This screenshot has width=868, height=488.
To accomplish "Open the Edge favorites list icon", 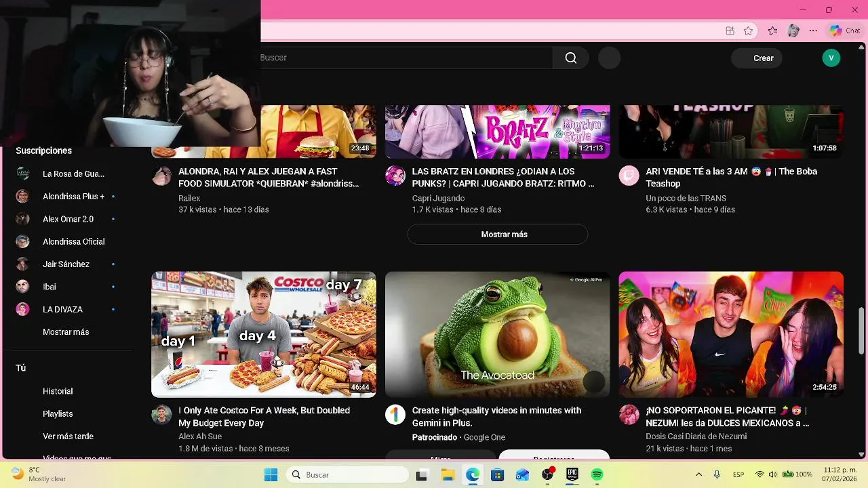I will pyautogui.click(x=772, y=30).
